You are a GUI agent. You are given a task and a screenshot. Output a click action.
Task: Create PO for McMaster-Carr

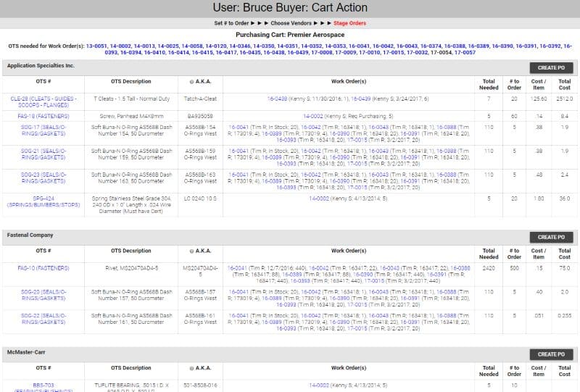[x=551, y=354]
